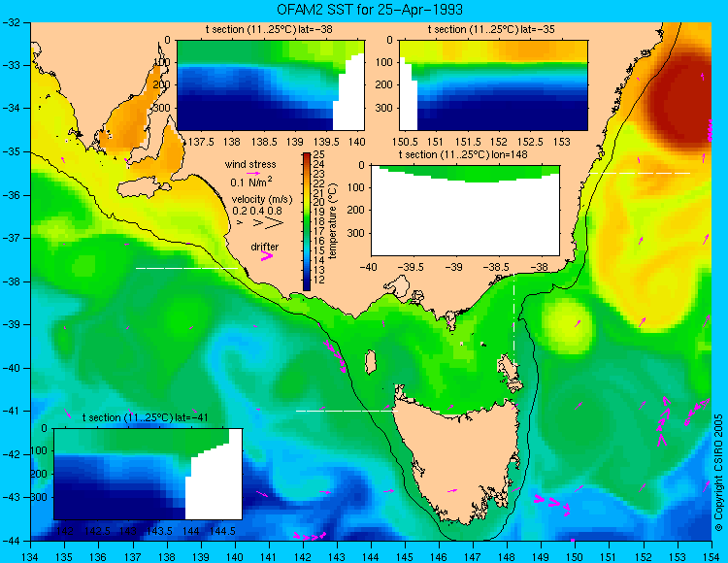Click the dark red warm eddy offshore
The height and width of the screenshot is (563, 728).
[676, 102]
